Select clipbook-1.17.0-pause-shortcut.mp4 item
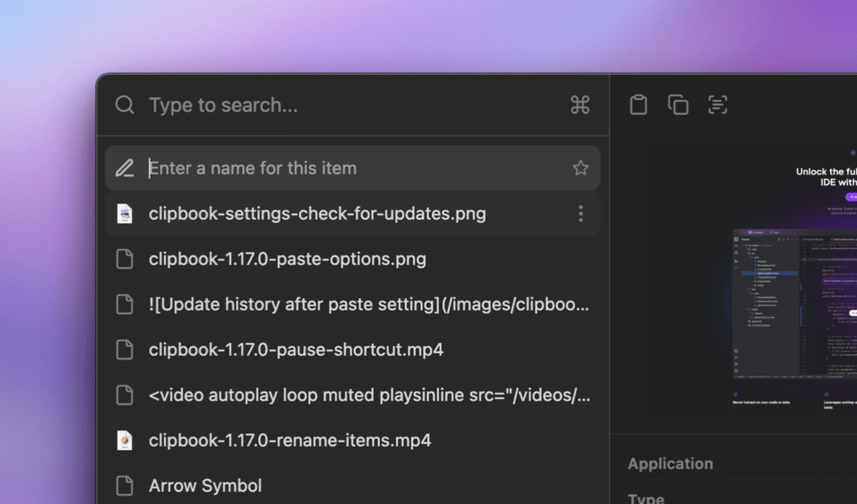857x504 pixels. [353, 350]
